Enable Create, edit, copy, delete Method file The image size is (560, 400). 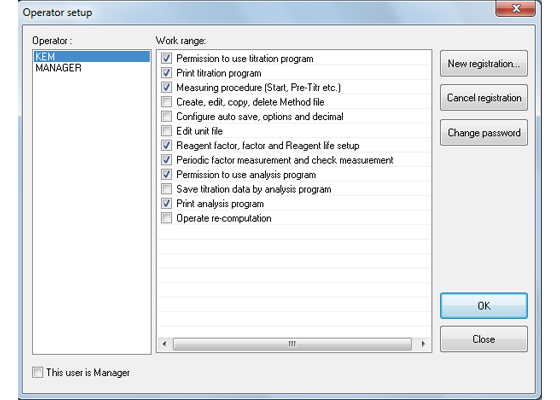pos(166,102)
